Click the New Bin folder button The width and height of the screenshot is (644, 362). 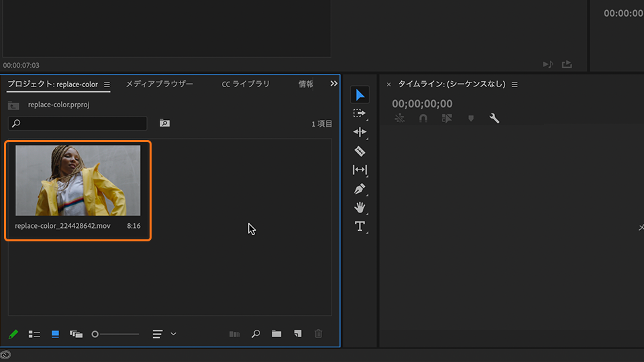coord(276,334)
